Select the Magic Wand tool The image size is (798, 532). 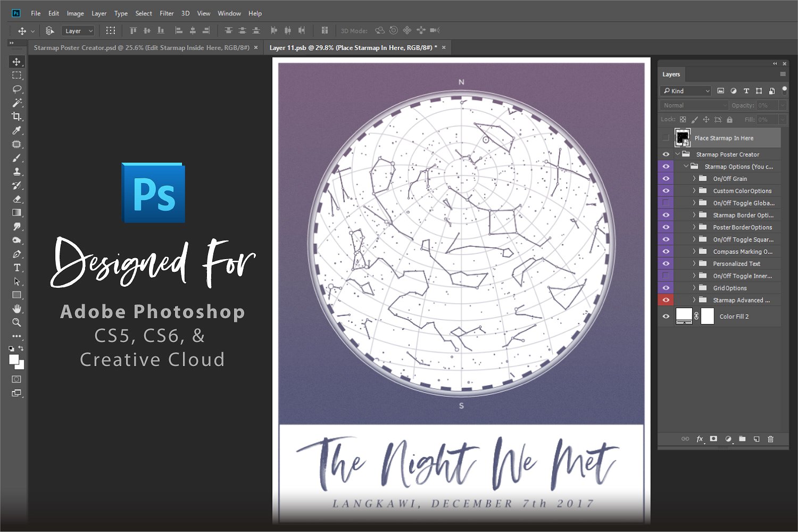[16, 103]
